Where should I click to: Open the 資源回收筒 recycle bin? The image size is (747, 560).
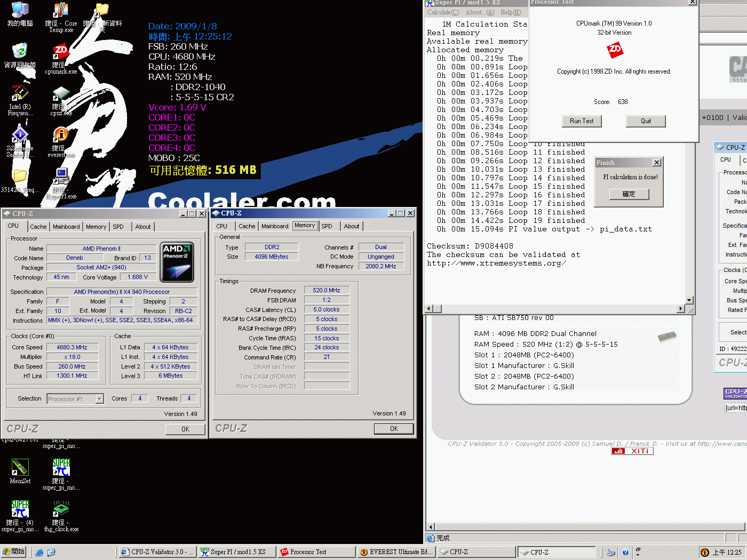[20, 56]
